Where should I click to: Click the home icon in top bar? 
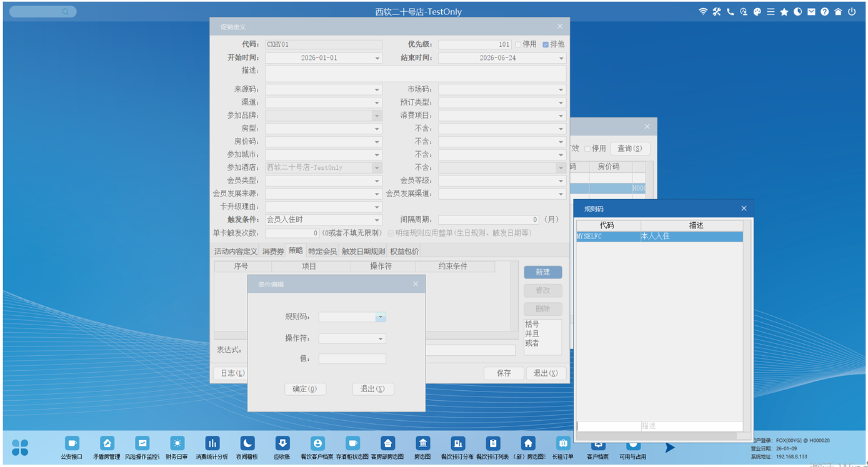click(838, 11)
